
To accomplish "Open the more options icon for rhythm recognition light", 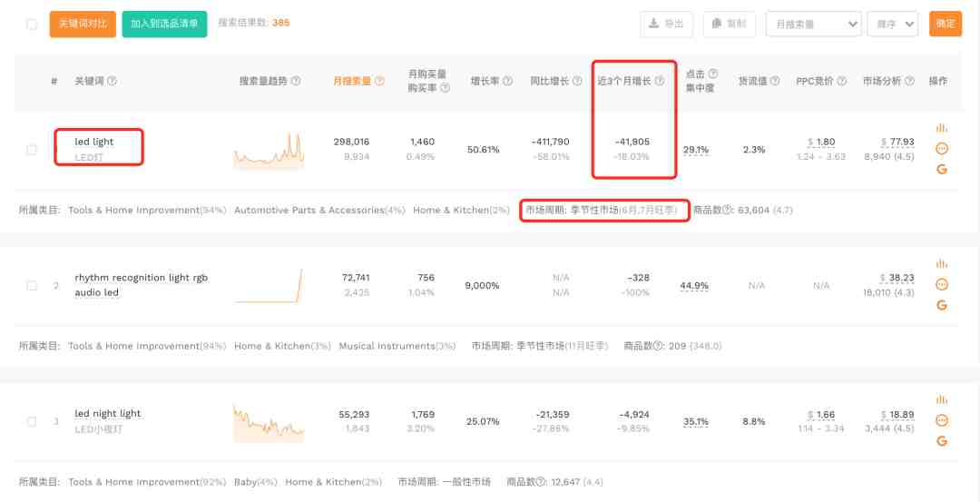I will tap(941, 284).
